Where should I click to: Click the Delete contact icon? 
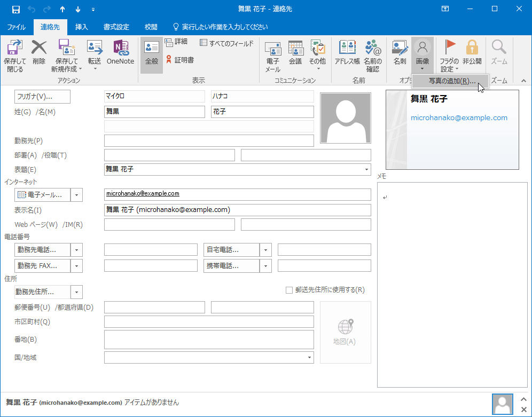pyautogui.click(x=39, y=53)
